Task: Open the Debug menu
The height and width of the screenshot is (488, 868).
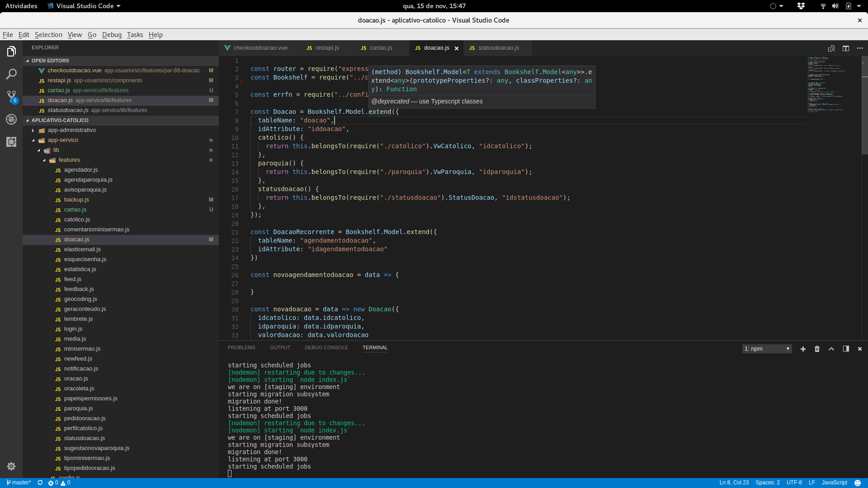Action: tap(112, 35)
